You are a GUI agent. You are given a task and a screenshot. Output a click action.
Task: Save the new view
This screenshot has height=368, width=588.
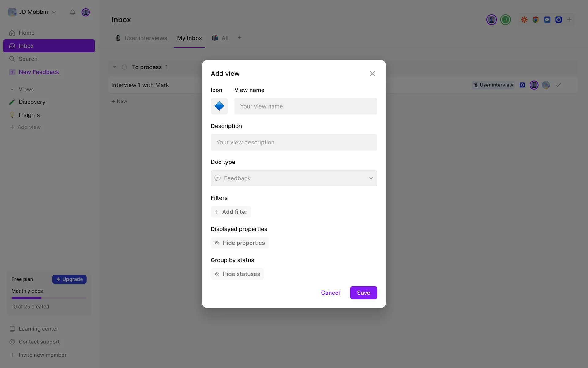click(x=363, y=293)
